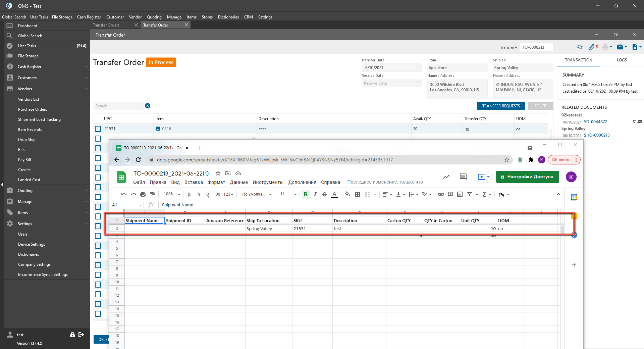Open the font size dropdown showing 11
644x349 pixels.
coord(288,194)
